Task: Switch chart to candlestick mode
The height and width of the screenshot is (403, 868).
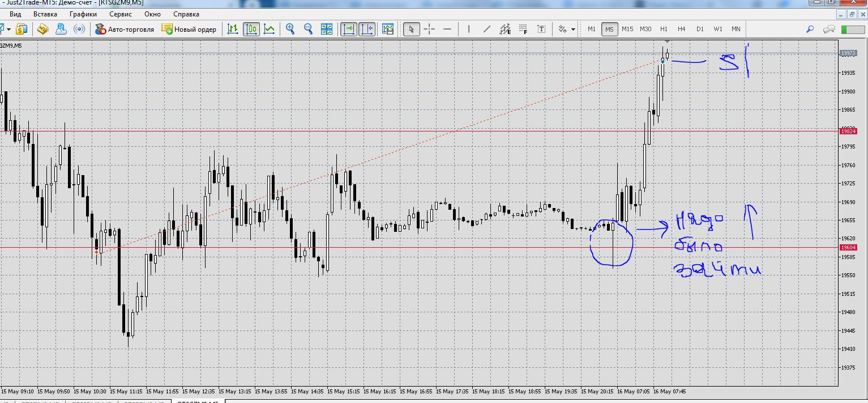Action: click(x=251, y=29)
